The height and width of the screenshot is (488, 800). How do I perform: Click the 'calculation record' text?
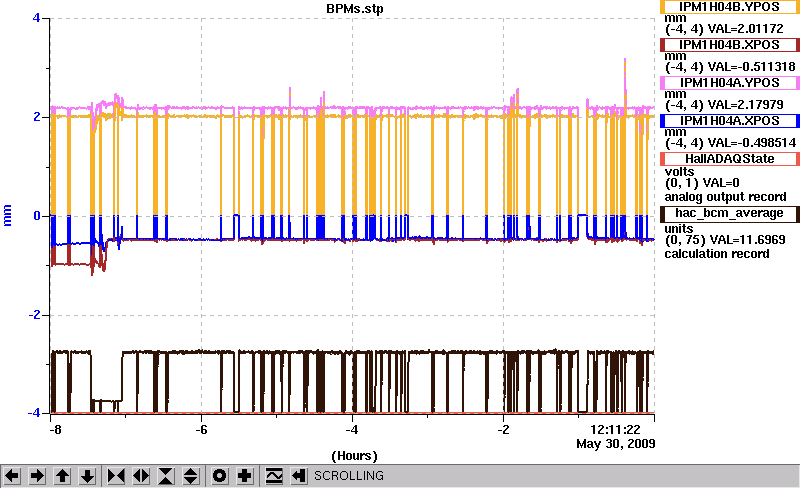(716, 254)
